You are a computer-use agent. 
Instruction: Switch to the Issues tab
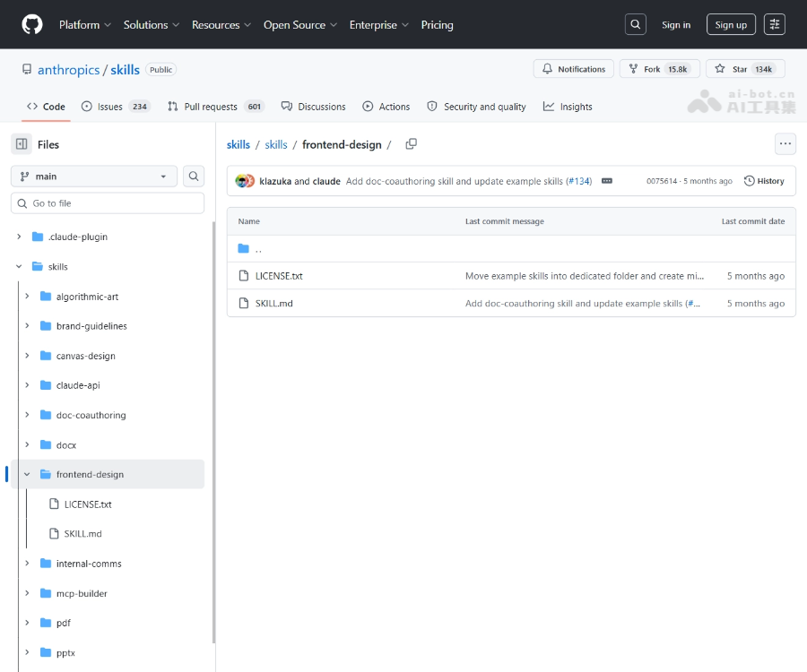coord(116,107)
